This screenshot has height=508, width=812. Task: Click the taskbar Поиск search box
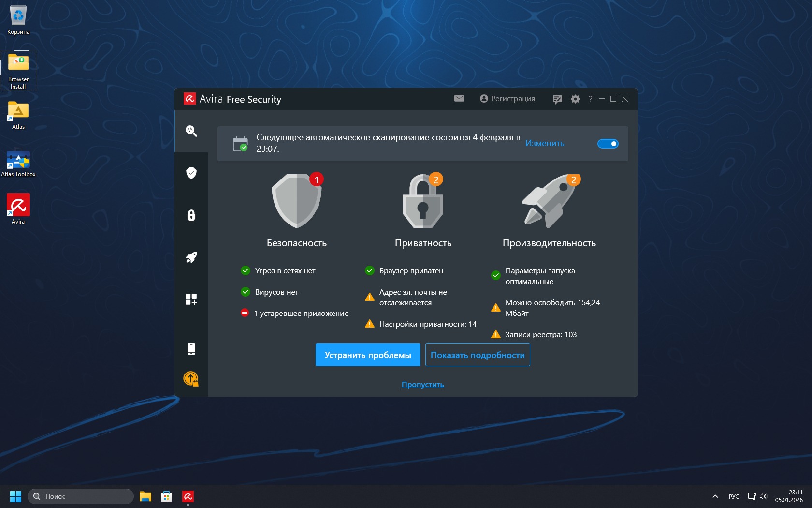coord(81,496)
